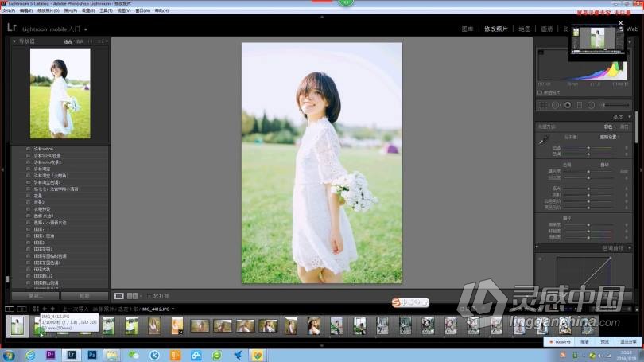The width and height of the screenshot is (644, 362).
Task: Open the 文件(F) menu
Action: tap(9, 10)
